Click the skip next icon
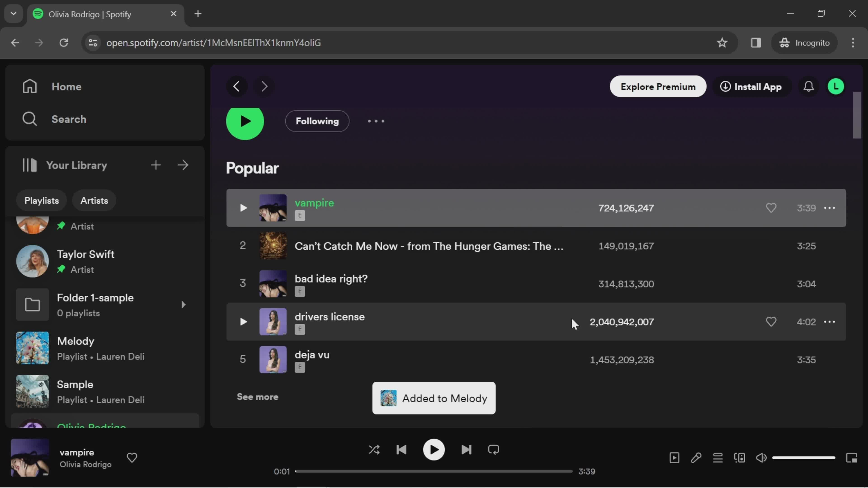 click(466, 449)
